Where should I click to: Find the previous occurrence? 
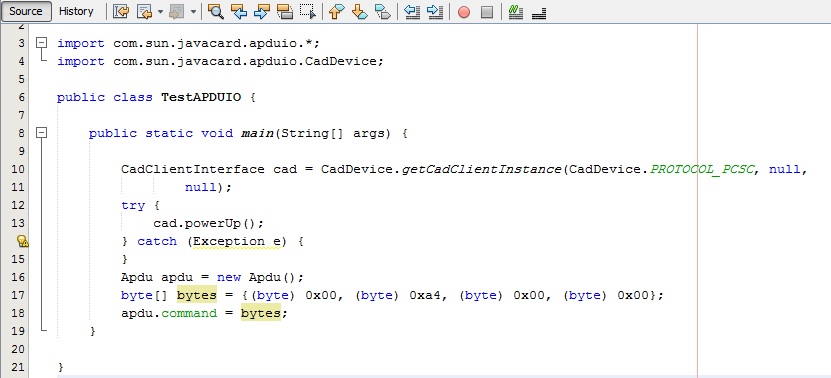point(239,11)
